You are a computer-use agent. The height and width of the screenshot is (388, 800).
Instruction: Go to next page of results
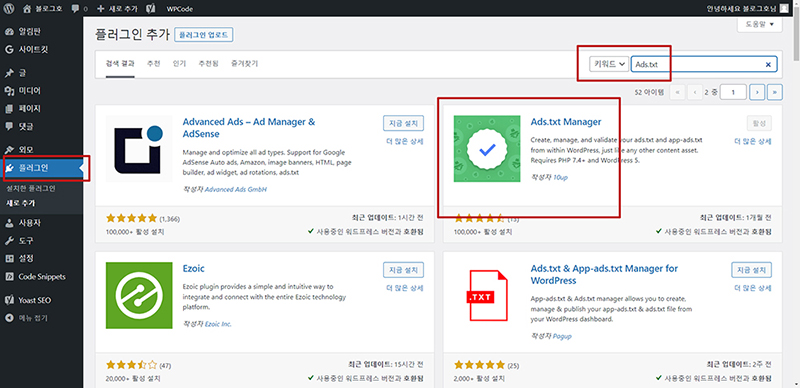pos(758,92)
